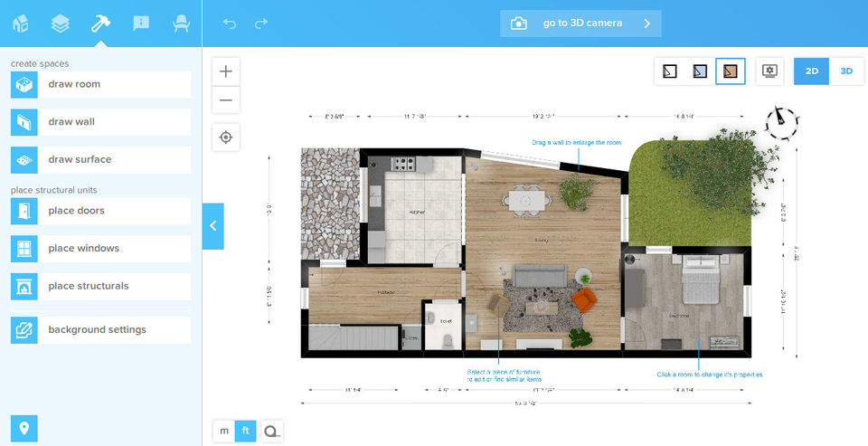Viewport: 868px width, 446px height.
Task: Click the place doors icon
Action: (x=24, y=211)
